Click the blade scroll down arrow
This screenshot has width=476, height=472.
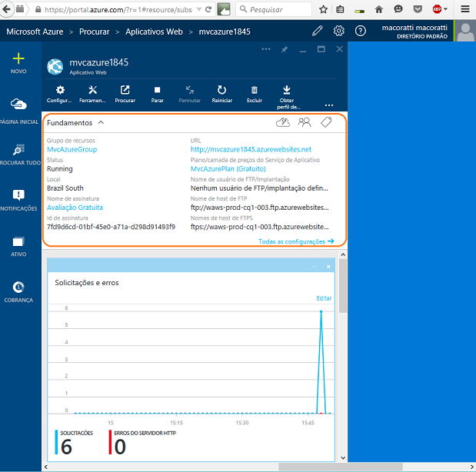(x=343, y=457)
